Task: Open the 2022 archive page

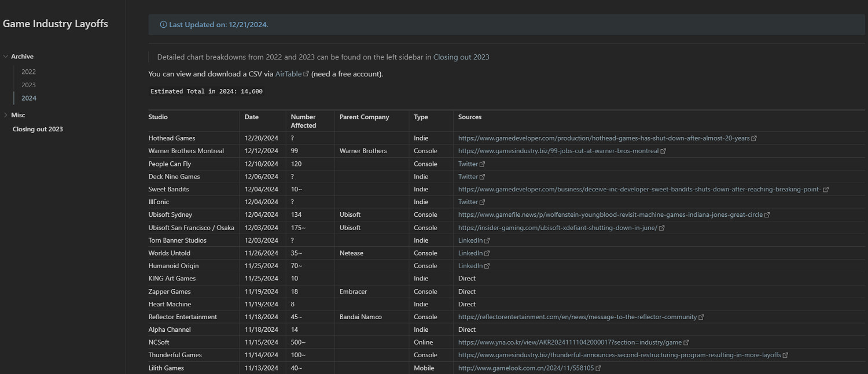Action: [28, 72]
